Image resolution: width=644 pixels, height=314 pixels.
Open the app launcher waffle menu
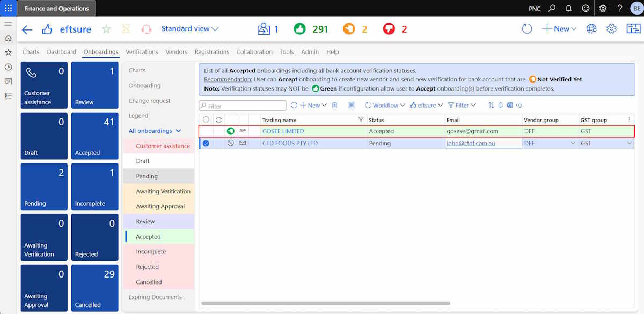pyautogui.click(x=8, y=8)
